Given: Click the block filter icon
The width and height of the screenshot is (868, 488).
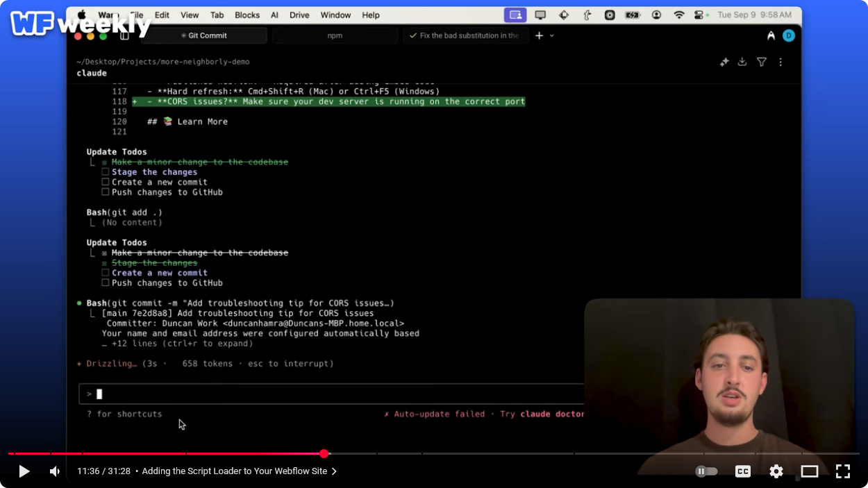Looking at the screenshot, I should [762, 62].
